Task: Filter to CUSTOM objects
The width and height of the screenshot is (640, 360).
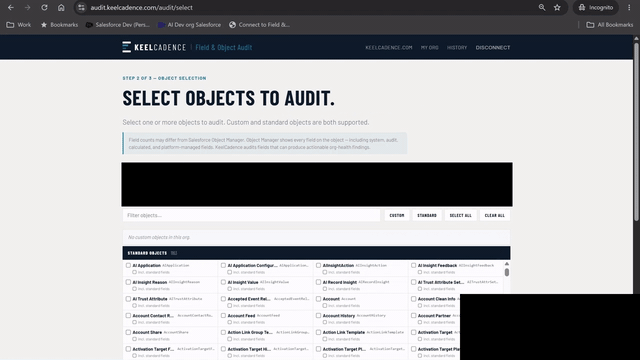Action: 397,215
